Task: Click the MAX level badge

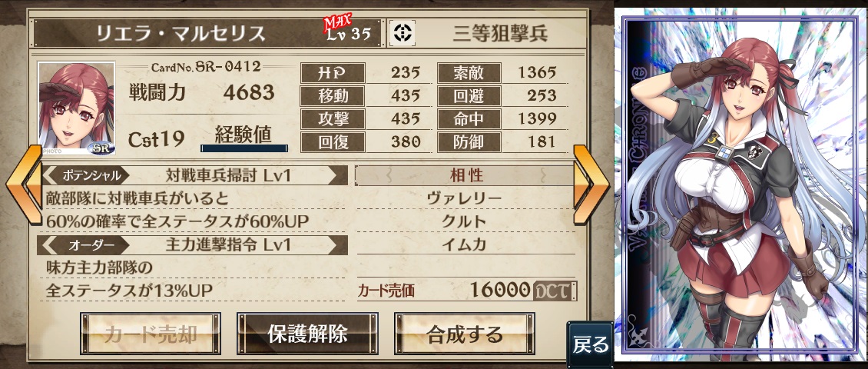Action: pyautogui.click(x=337, y=23)
